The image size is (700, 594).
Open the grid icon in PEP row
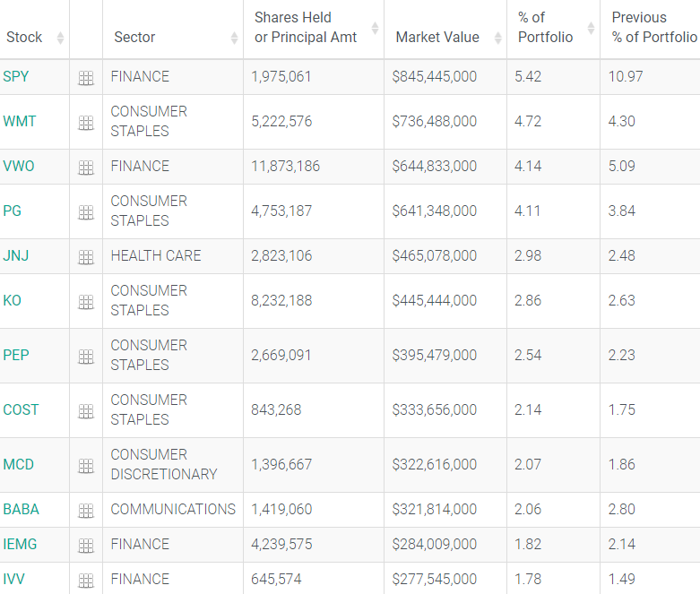(86, 357)
